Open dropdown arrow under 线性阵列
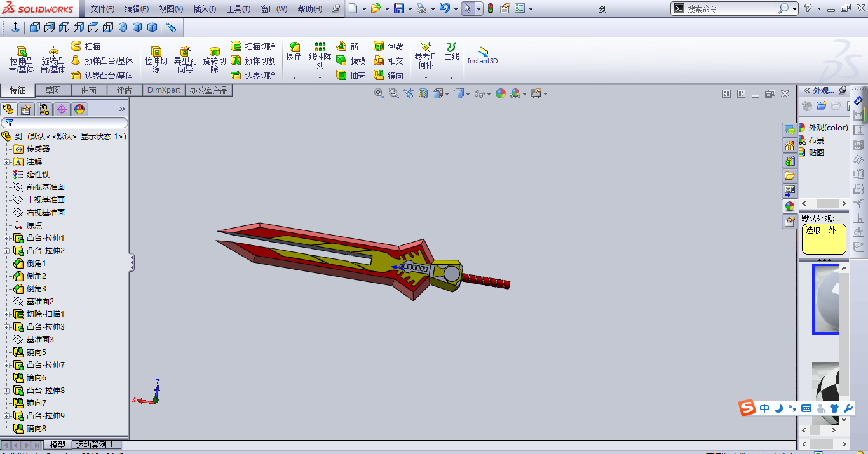 320,77
